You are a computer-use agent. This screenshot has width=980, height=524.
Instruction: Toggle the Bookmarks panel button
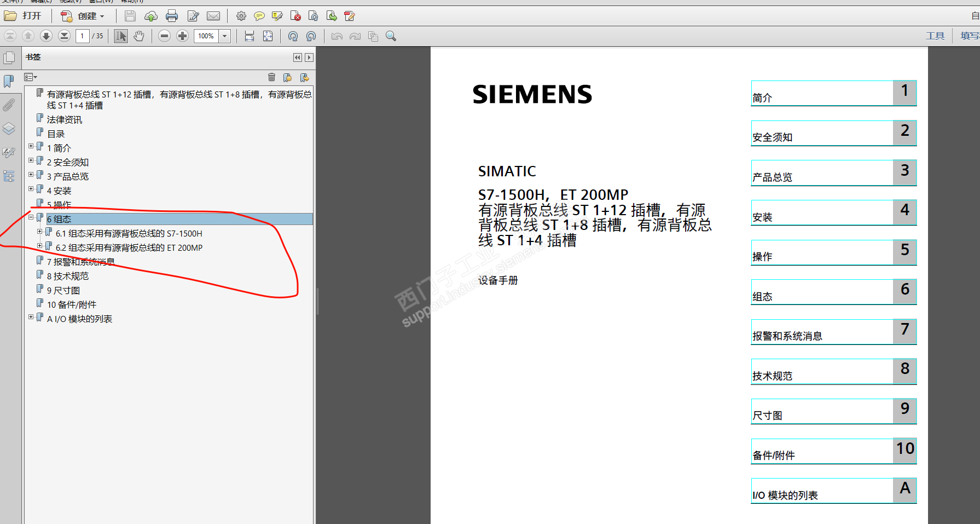(x=9, y=81)
